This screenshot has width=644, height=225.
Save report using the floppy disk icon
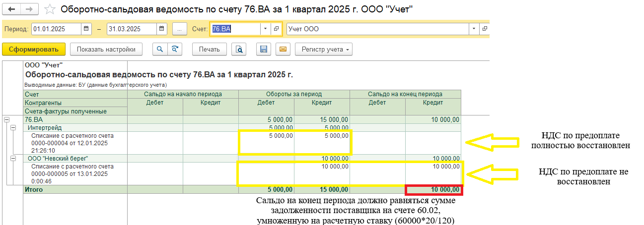(x=264, y=49)
